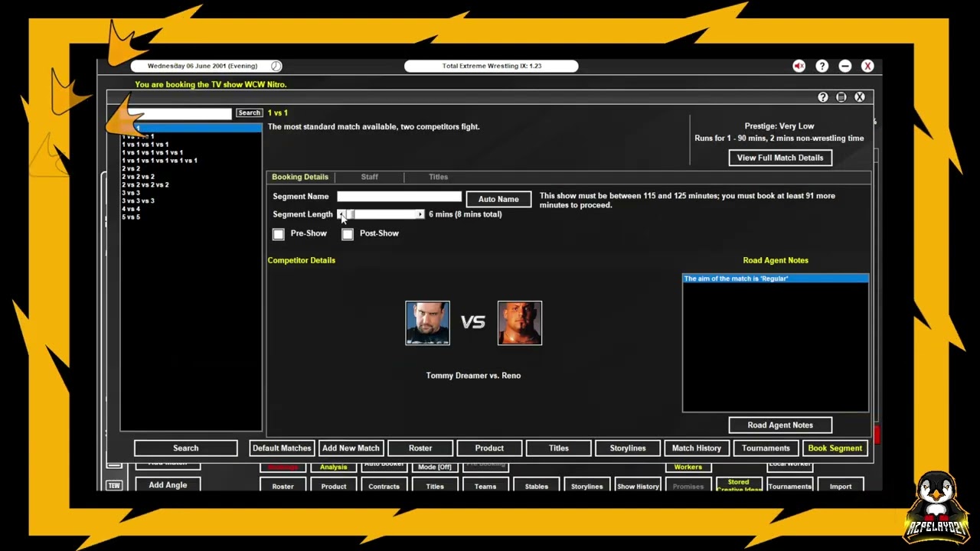980x551 pixels.
Task: Open the Titles tab next to Staff
Action: 439,177
